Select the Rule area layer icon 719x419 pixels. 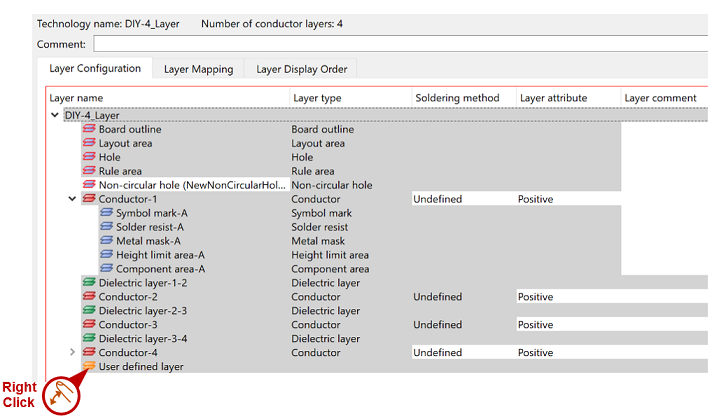tap(89, 171)
